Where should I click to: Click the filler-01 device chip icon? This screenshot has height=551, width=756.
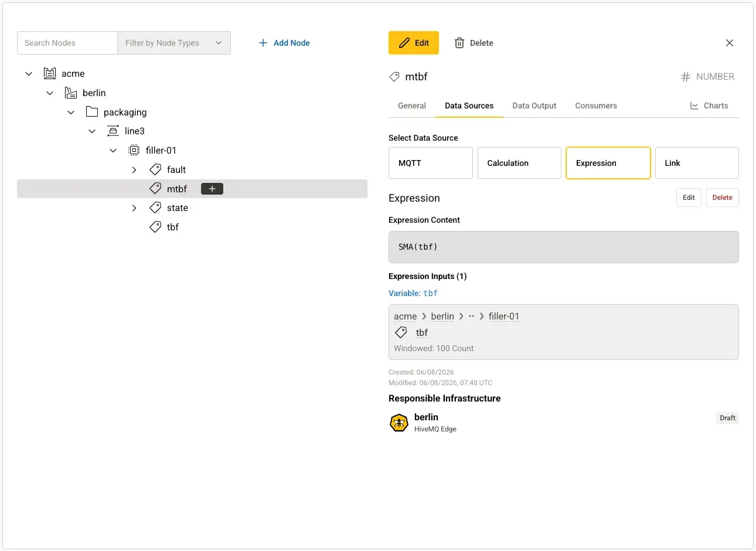(x=134, y=150)
